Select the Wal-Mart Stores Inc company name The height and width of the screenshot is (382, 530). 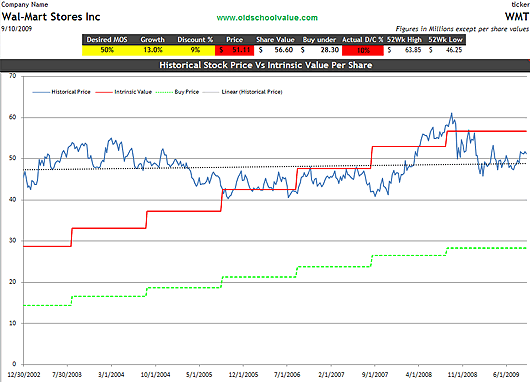coord(51,17)
